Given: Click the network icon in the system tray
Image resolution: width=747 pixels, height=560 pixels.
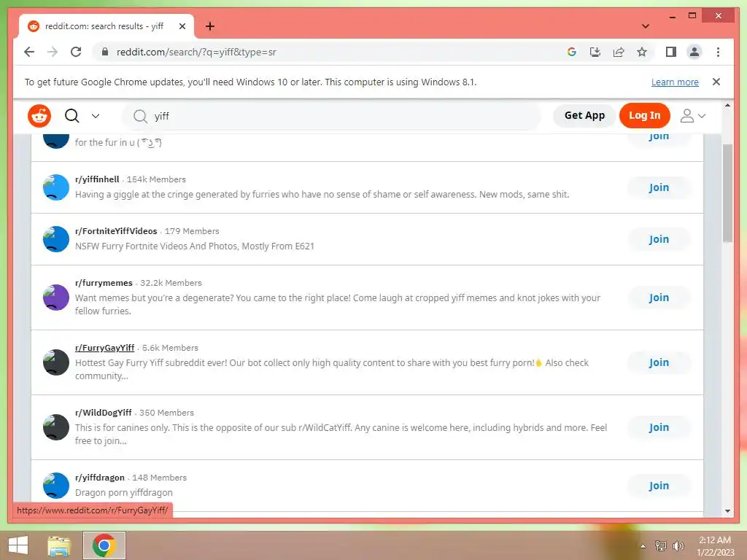Looking at the screenshot, I should [661, 546].
